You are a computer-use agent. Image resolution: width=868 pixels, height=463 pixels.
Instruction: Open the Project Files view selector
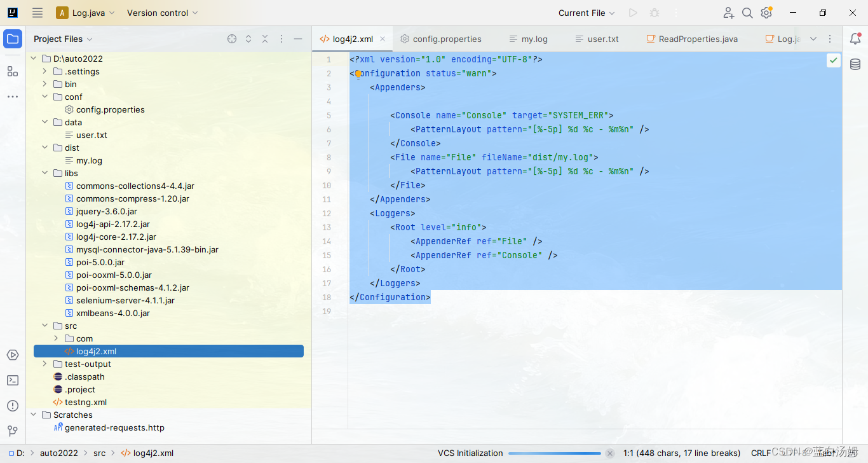point(63,39)
